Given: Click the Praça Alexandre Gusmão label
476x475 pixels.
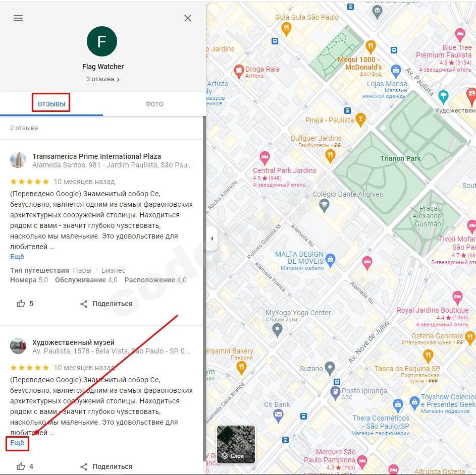Looking at the screenshot, I should [x=428, y=216].
